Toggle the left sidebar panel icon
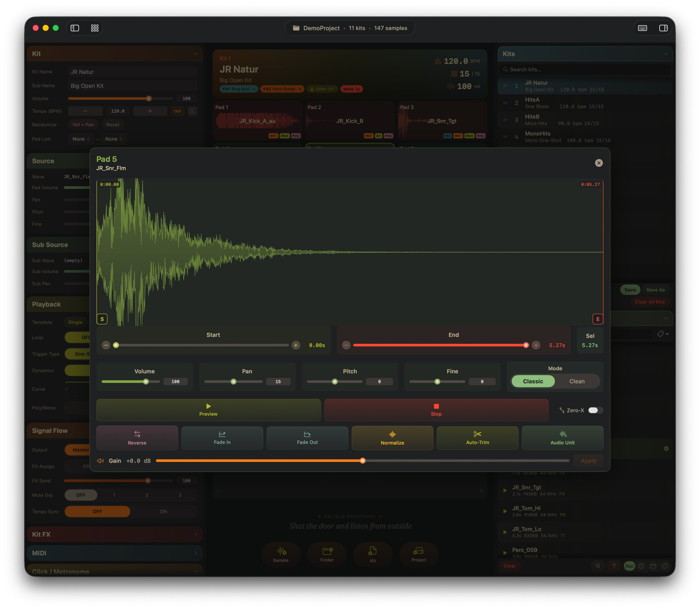Viewport: 700px width, 609px height. point(75,28)
